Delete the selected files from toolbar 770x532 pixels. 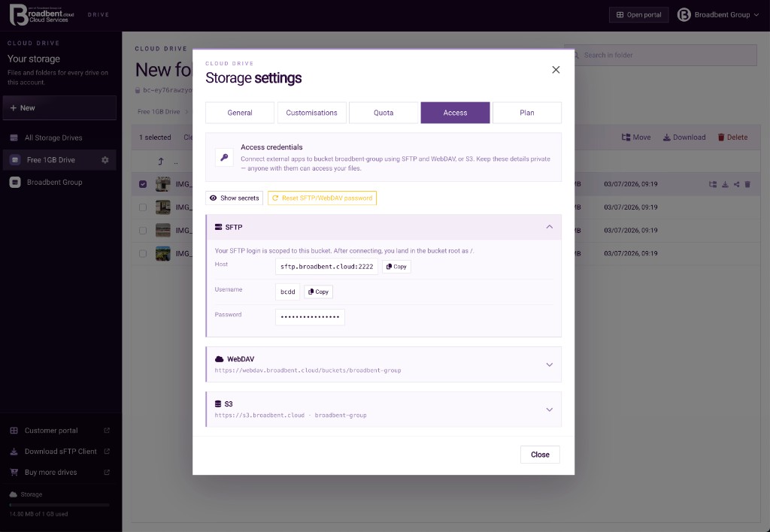pyautogui.click(x=732, y=138)
